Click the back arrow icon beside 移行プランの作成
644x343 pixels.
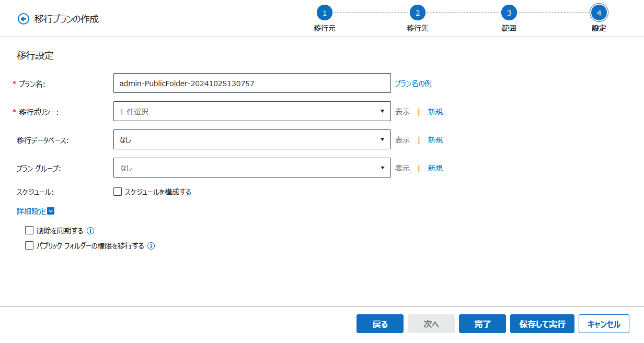23,19
